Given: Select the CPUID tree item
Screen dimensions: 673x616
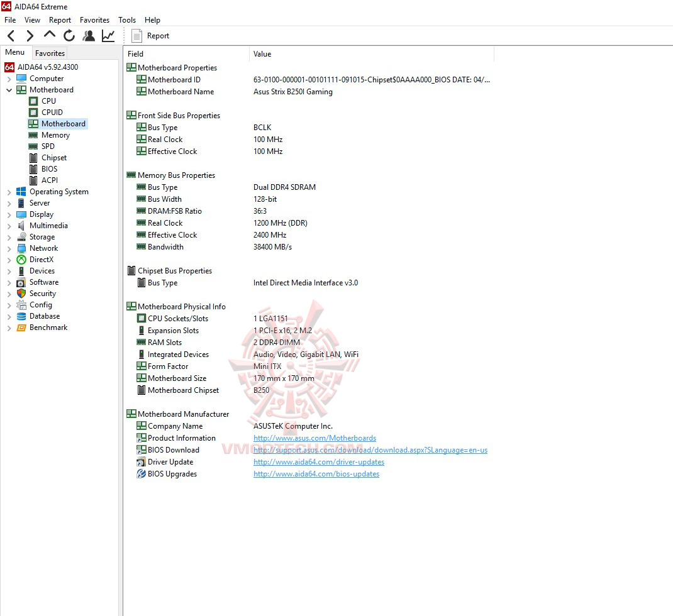Looking at the screenshot, I should click(x=52, y=113).
